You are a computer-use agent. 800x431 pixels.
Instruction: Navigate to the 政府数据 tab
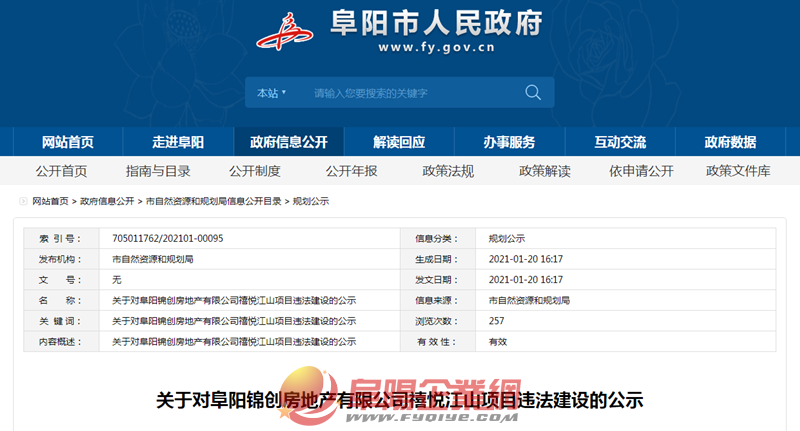730,142
